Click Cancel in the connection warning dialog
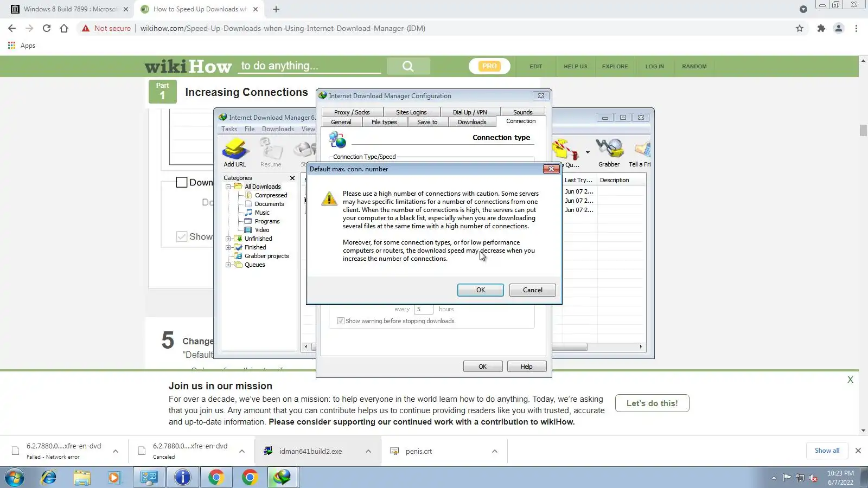Image resolution: width=868 pixels, height=488 pixels. [533, 290]
